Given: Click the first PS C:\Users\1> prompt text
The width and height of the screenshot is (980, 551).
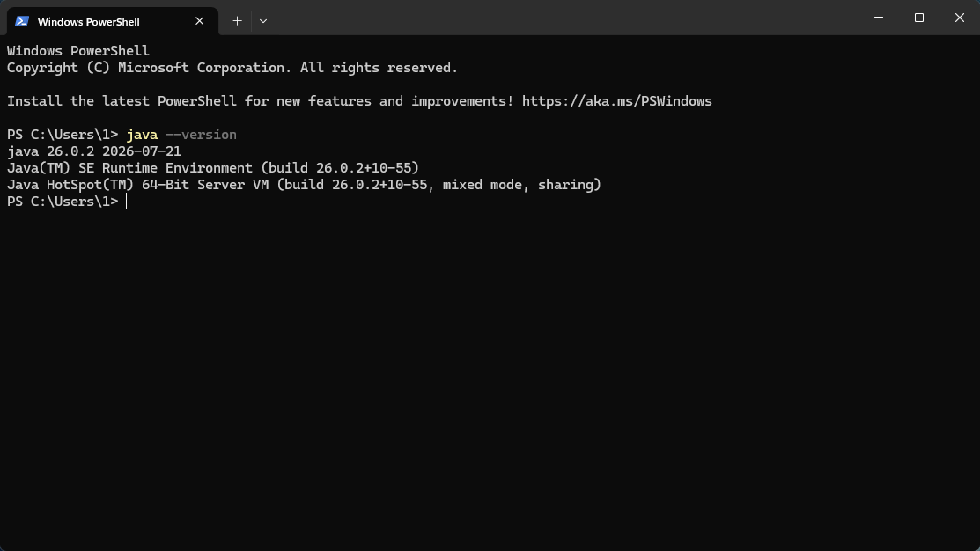Looking at the screenshot, I should click(x=63, y=135).
